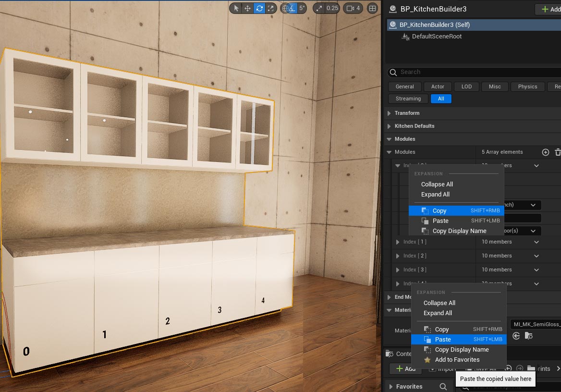Screen dimensions: 561x392
Task: Click Copy in the upper context menu
Action: click(x=456, y=211)
